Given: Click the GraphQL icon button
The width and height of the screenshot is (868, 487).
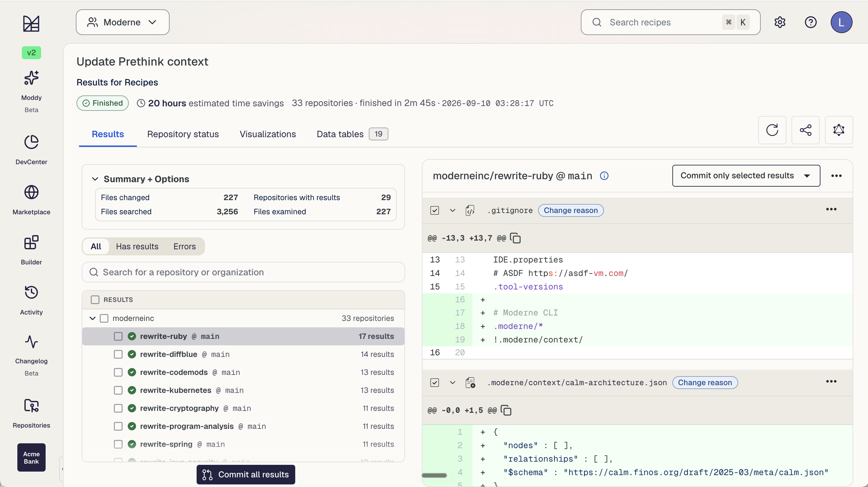Looking at the screenshot, I should pos(839,130).
